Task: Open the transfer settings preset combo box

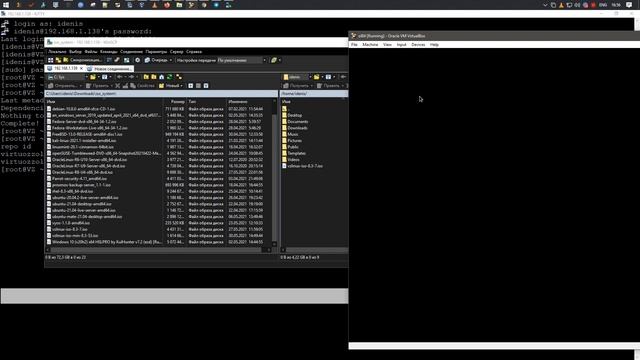Action: [x=242, y=60]
